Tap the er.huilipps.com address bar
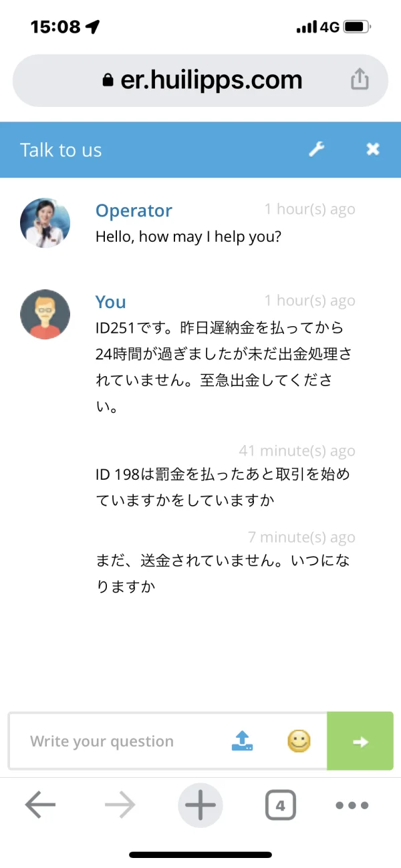The height and width of the screenshot is (868, 401). coord(211,81)
